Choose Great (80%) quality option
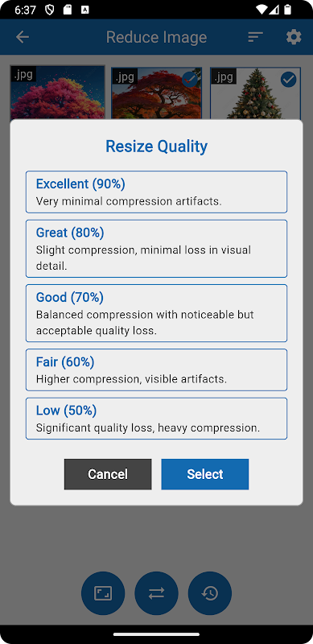Screen dimensions: 313x644 (x=156, y=249)
